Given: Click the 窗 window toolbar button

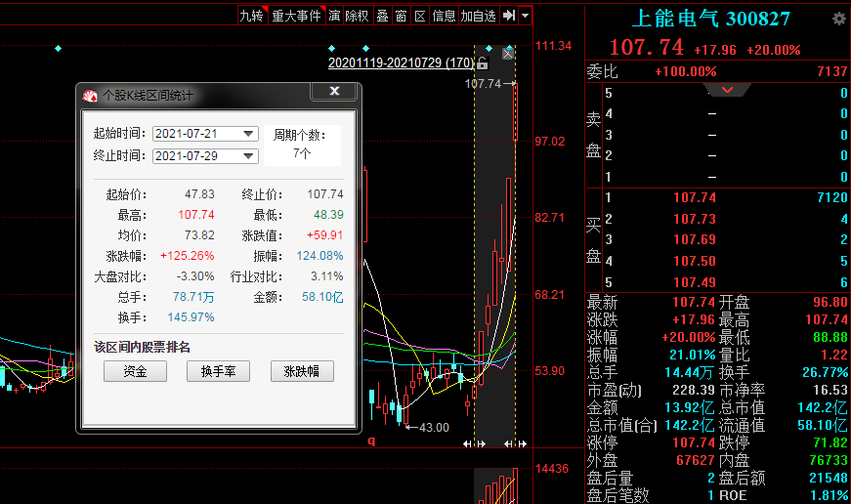Looking at the screenshot, I should pyautogui.click(x=402, y=16).
